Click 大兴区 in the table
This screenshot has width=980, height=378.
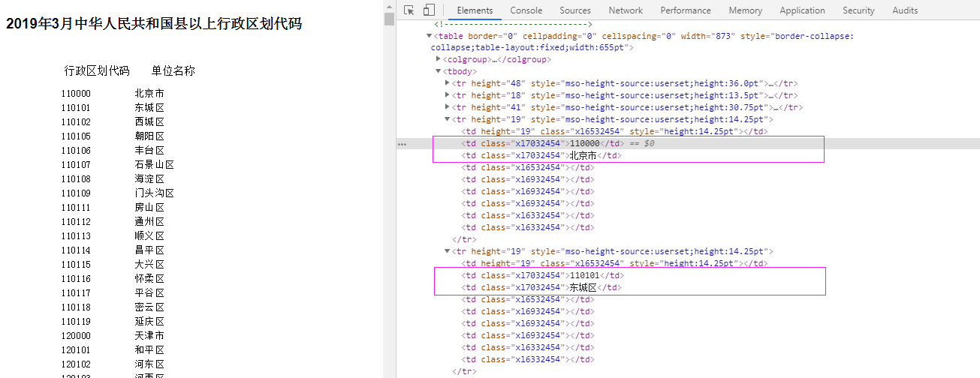(149, 265)
